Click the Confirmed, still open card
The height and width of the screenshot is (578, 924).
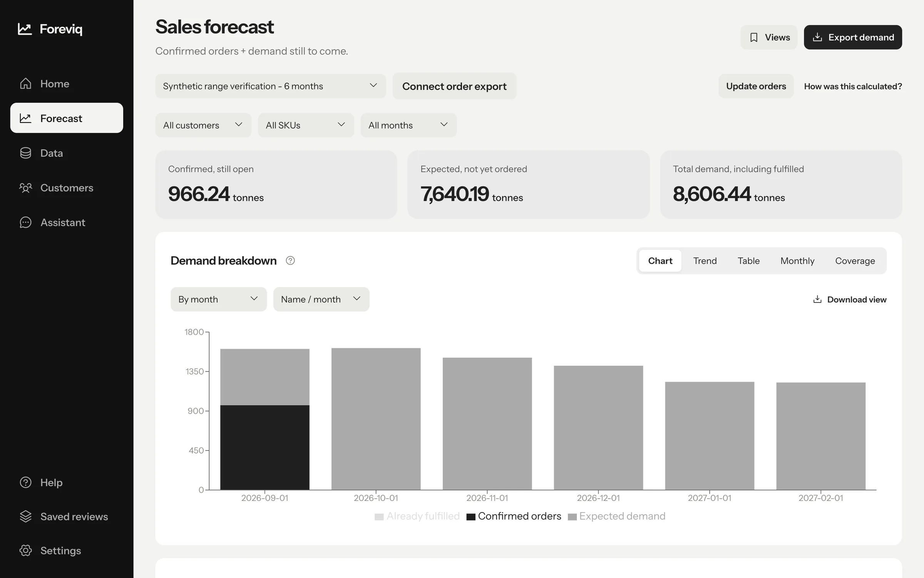click(276, 185)
